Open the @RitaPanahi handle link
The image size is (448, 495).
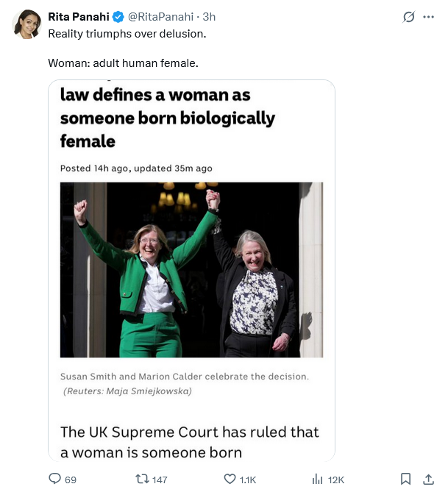(x=161, y=17)
